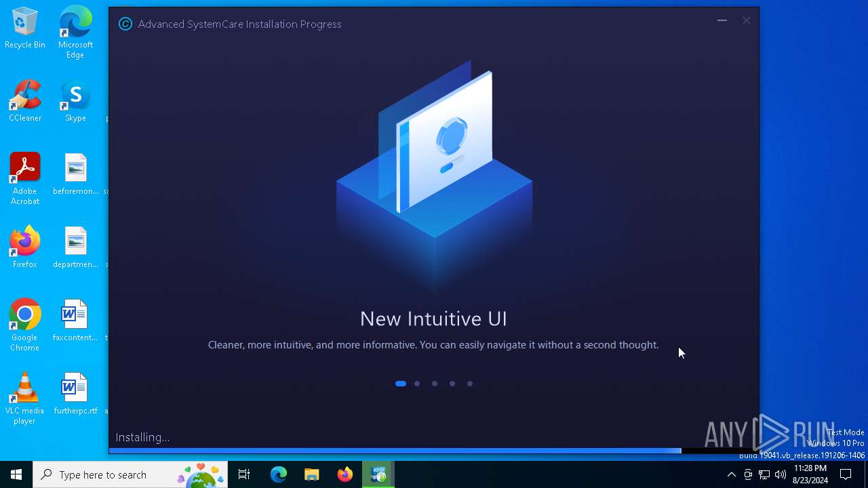Image resolution: width=868 pixels, height=488 pixels.
Task: Click the 'Cleaner, more intuitive' description text
Action: click(x=433, y=345)
